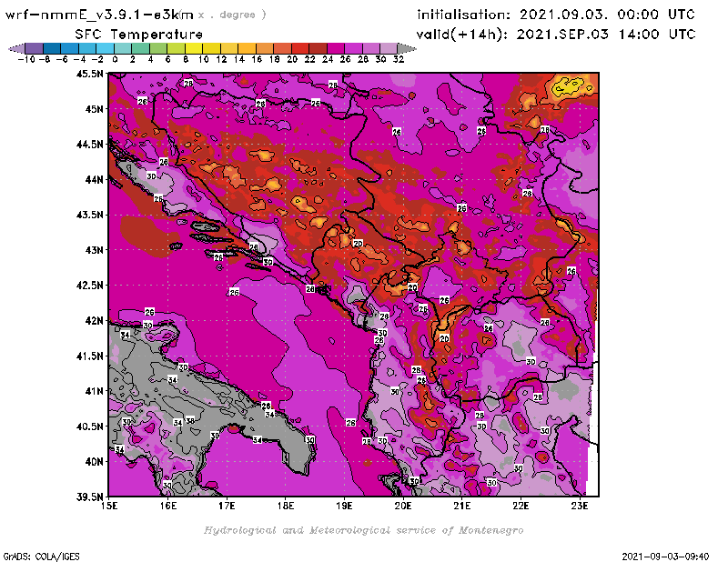This screenshot has width=728, height=562.
Task: Click the lavender arrow end below -10 on legend
Action: point(16,48)
